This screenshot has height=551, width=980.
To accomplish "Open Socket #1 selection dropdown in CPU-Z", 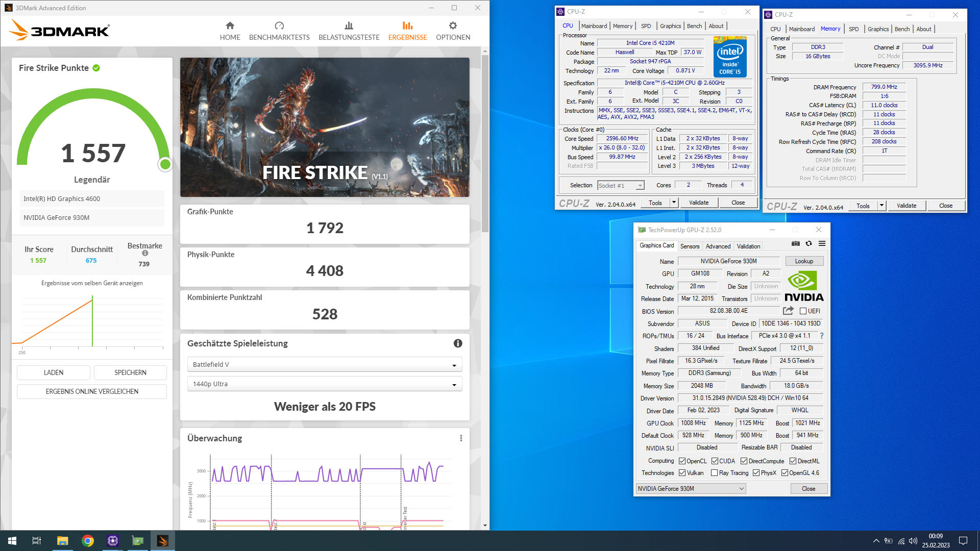I will (x=621, y=185).
